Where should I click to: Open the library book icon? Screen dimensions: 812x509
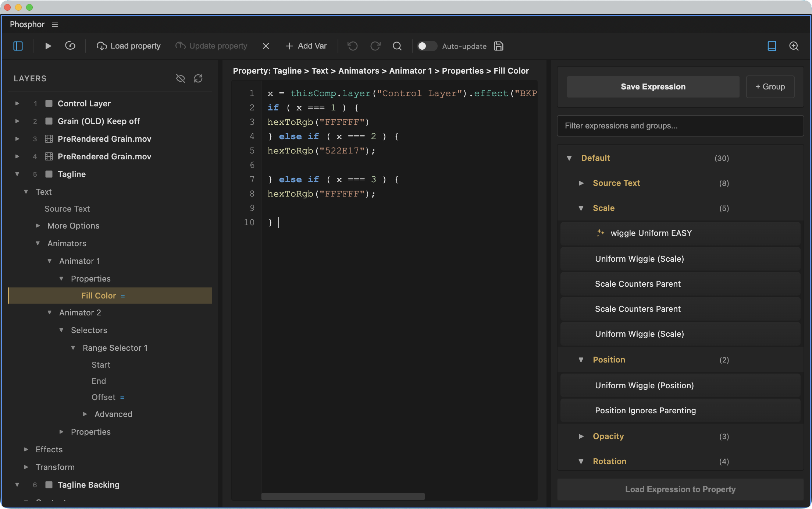point(772,46)
